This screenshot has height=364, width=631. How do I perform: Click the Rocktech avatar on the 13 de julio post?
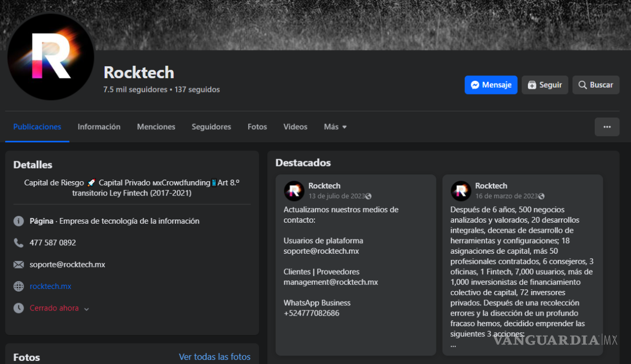click(294, 191)
